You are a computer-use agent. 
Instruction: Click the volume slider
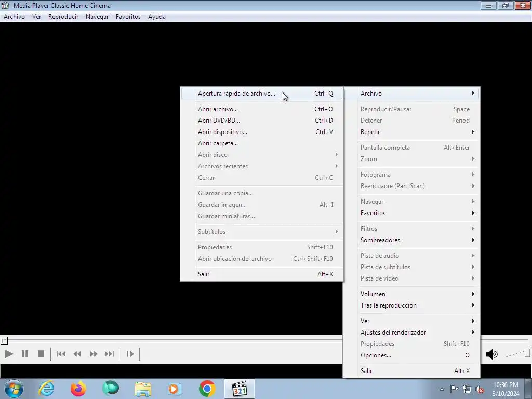(x=517, y=354)
